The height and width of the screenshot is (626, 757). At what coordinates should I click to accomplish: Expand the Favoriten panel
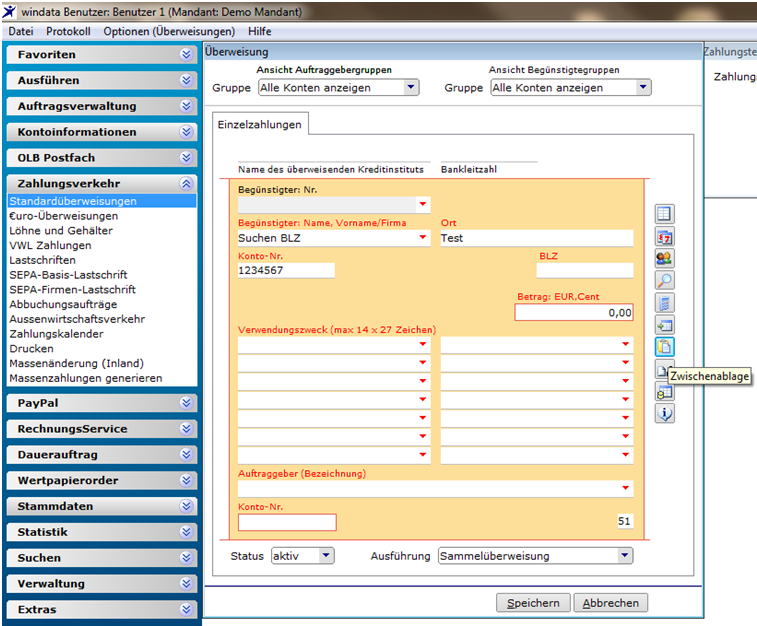[x=186, y=55]
